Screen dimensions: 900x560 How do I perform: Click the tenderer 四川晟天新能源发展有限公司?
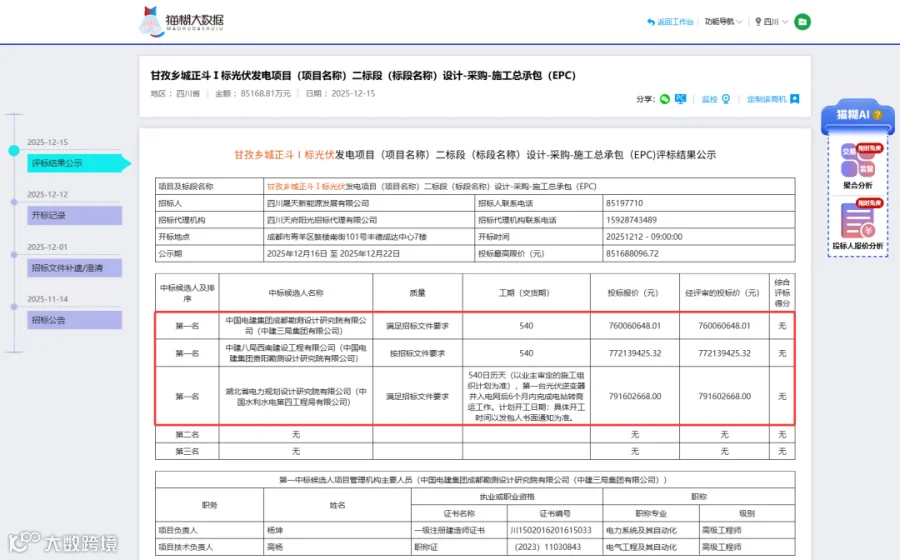[318, 203]
